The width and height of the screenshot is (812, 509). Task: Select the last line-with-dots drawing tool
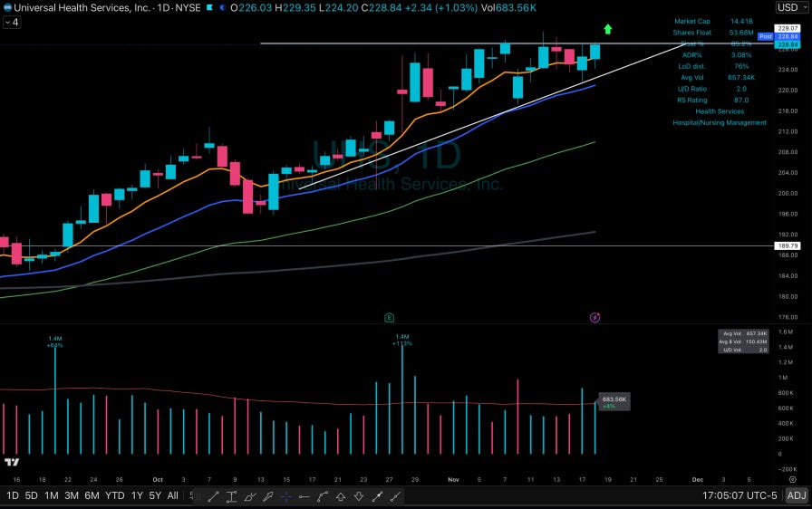(x=395, y=497)
